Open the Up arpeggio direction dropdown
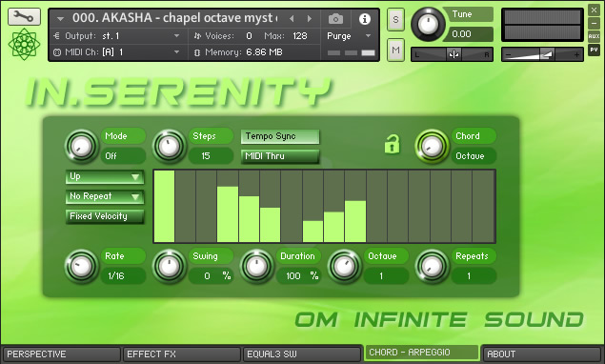 pos(105,177)
